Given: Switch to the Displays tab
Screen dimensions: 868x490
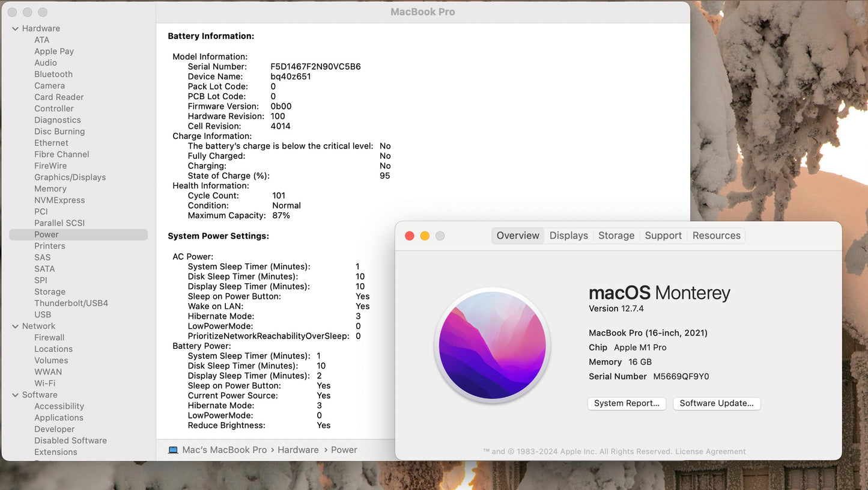Looking at the screenshot, I should [568, 236].
